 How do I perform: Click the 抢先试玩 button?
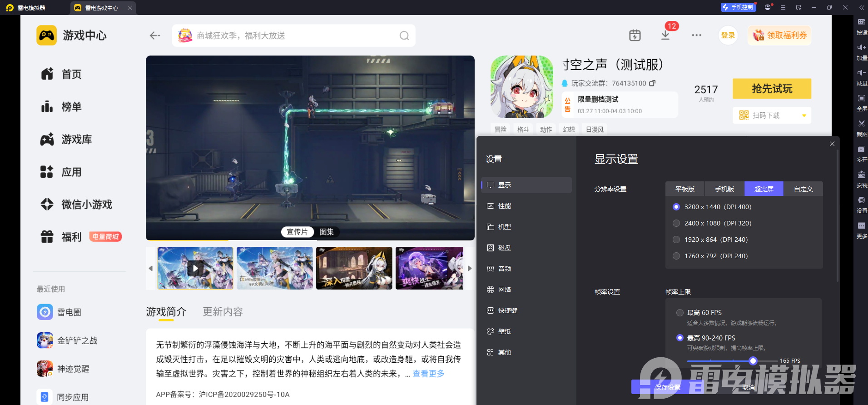pos(772,88)
